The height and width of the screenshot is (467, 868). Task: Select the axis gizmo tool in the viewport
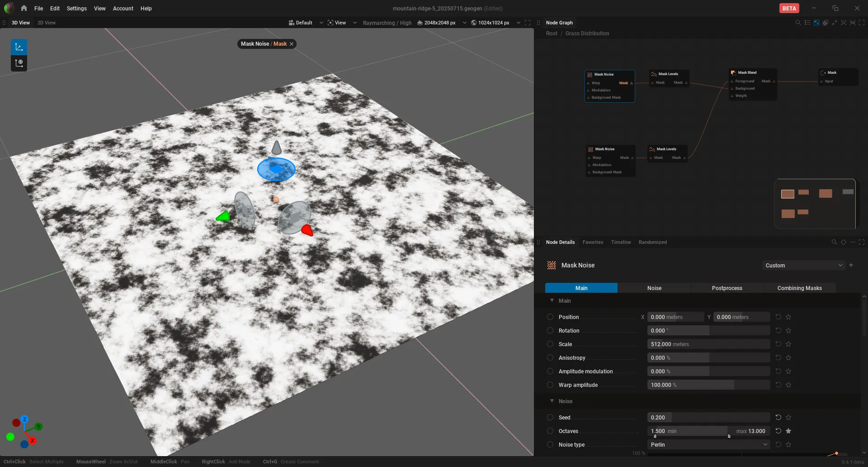coord(19,47)
